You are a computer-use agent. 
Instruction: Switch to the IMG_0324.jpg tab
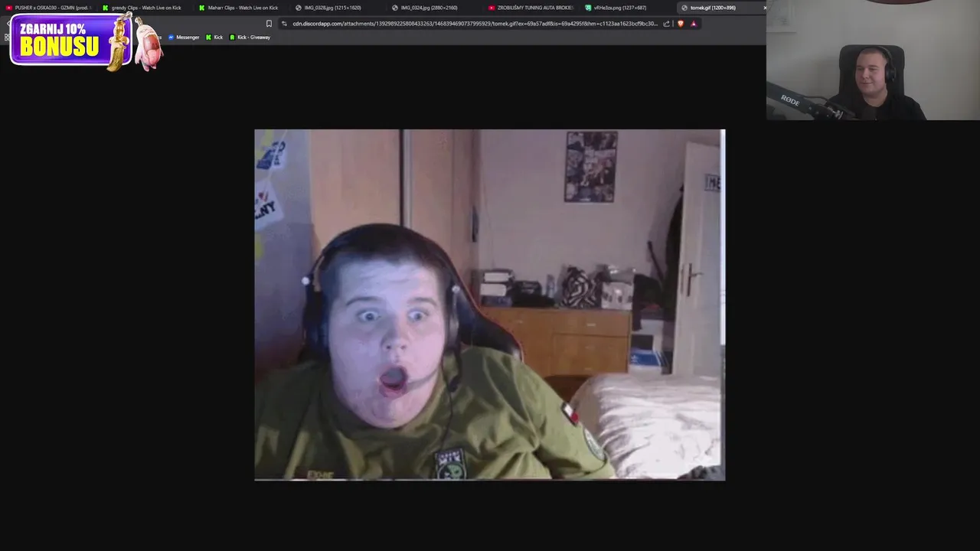coord(434,8)
